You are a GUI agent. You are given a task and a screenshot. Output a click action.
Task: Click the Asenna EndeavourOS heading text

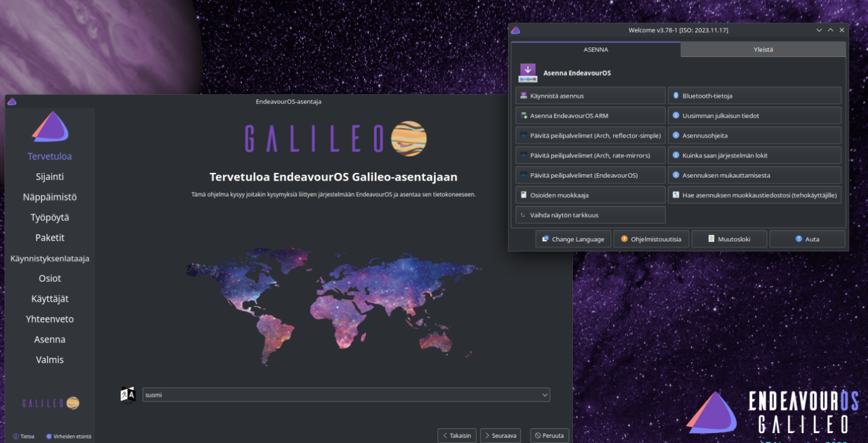coord(577,73)
